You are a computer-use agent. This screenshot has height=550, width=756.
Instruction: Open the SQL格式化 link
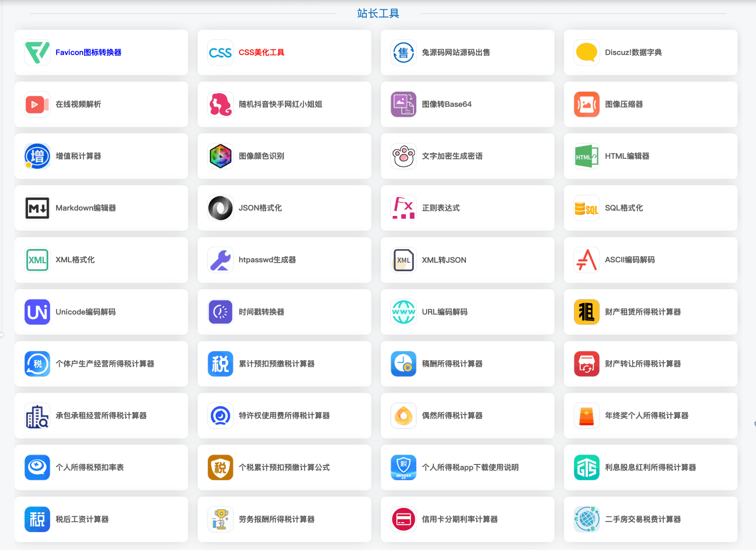pyautogui.click(x=624, y=208)
